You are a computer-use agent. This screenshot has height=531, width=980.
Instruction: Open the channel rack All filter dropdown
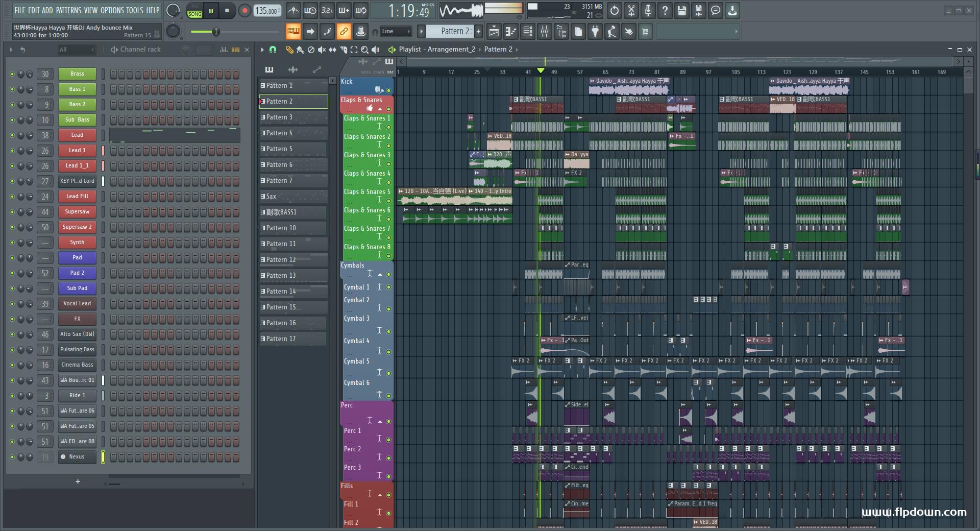[x=76, y=50]
